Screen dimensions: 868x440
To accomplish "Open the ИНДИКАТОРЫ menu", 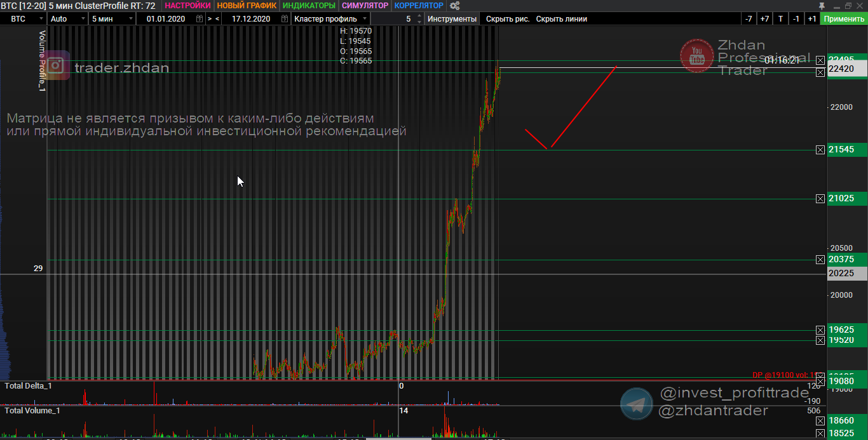I will (x=310, y=6).
